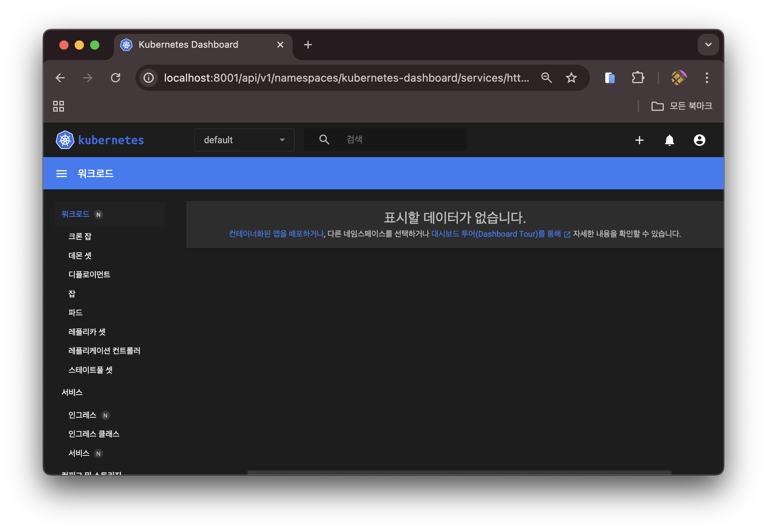Click the search magnifier icon in dashboard

[324, 140]
